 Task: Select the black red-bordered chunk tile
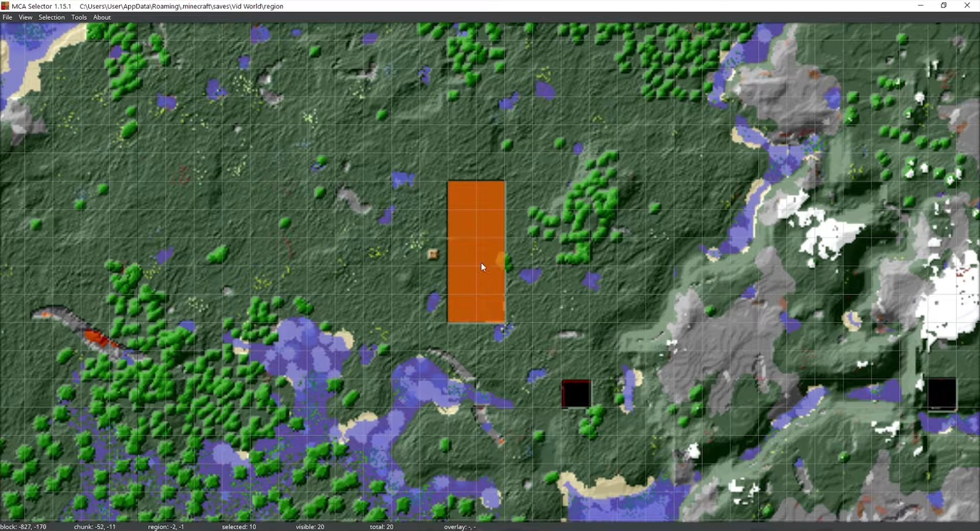pos(576,394)
